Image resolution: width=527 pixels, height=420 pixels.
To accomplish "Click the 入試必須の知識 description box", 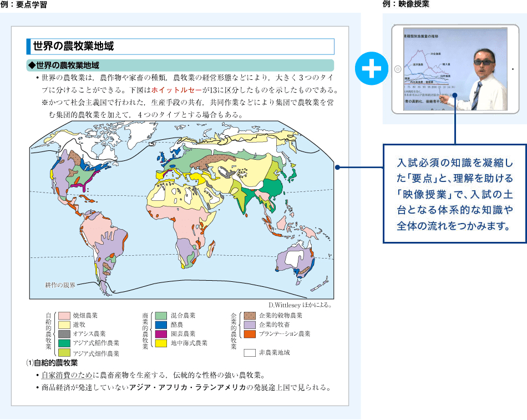I will (x=455, y=194).
